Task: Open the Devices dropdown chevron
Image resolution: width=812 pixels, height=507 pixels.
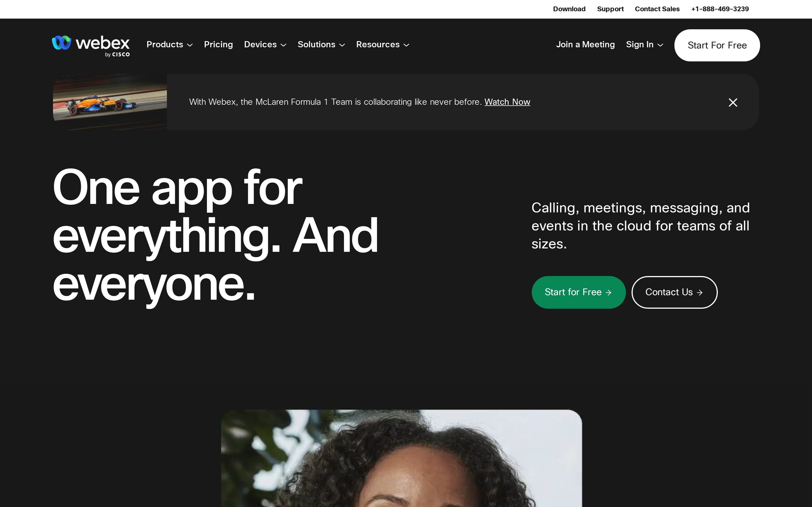Action: pyautogui.click(x=284, y=45)
